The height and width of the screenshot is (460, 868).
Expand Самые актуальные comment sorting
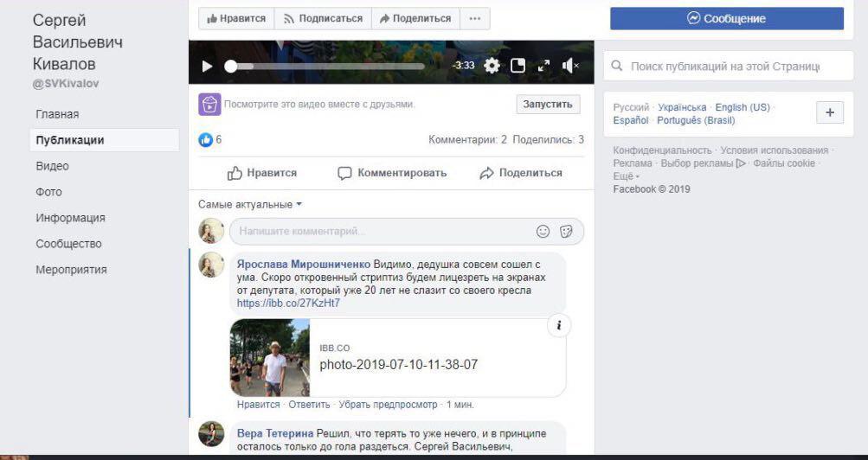click(x=250, y=205)
